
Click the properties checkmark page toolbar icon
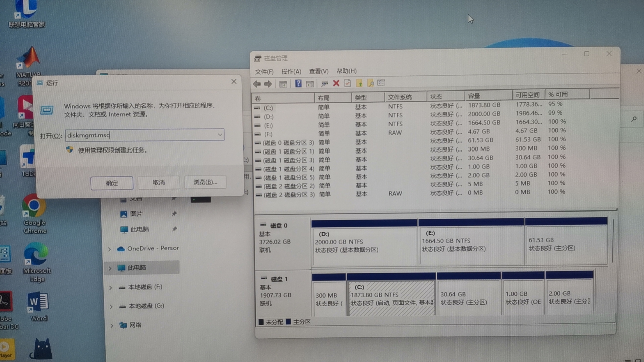tap(347, 83)
